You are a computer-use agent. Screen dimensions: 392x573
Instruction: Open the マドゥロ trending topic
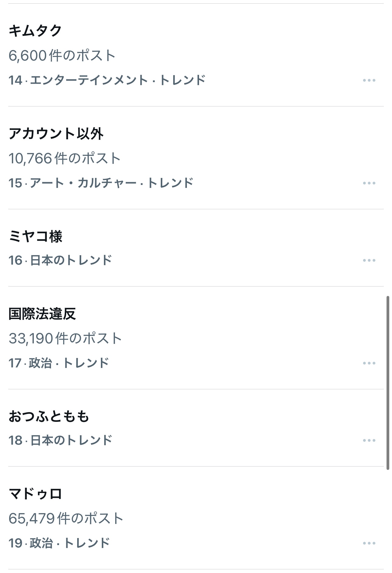pos(35,494)
